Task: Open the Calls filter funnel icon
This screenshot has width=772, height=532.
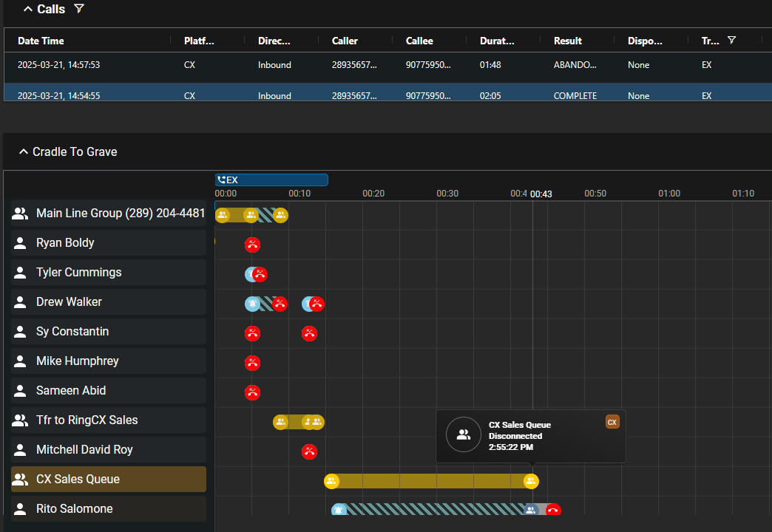Action: pyautogui.click(x=79, y=8)
